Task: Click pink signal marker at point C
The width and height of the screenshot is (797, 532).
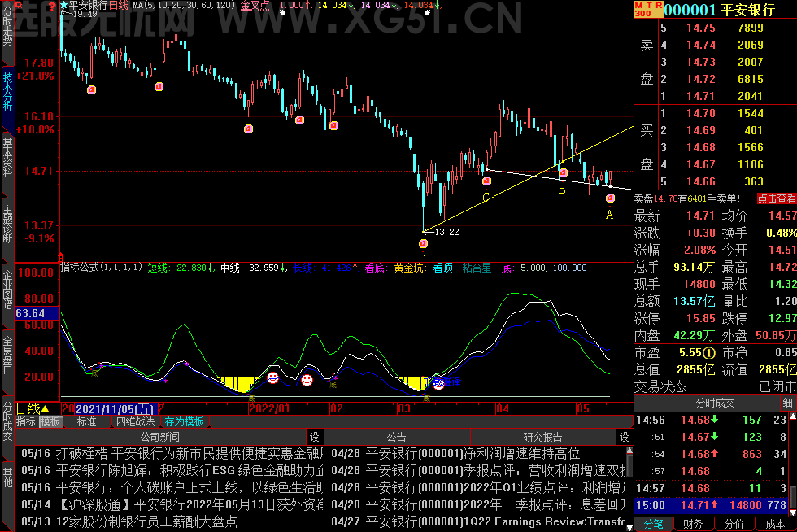Action: pos(486,181)
